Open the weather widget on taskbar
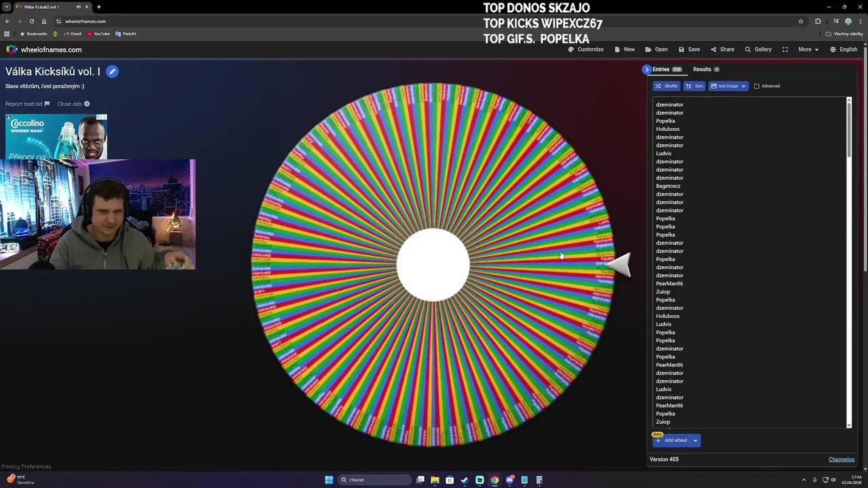868x488 pixels. [x=20, y=480]
